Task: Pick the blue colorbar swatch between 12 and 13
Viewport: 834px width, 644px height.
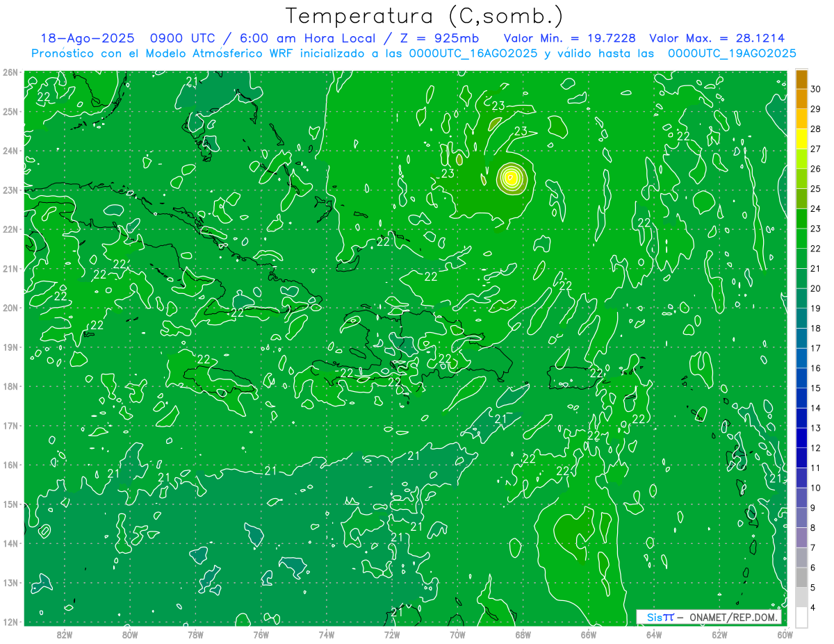Action: 801,438
